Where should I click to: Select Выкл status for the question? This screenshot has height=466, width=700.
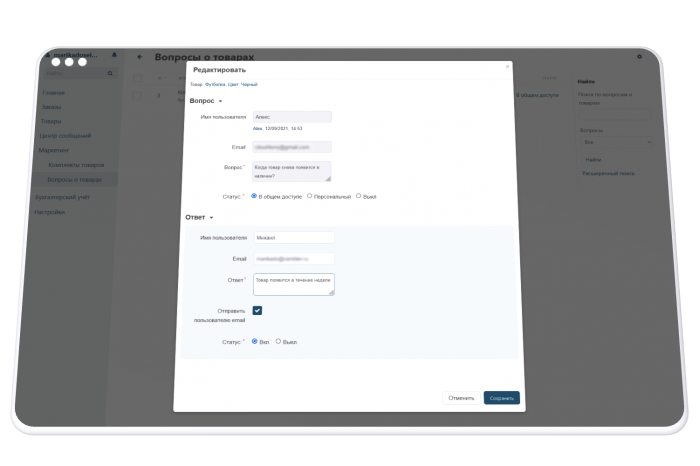(358, 196)
